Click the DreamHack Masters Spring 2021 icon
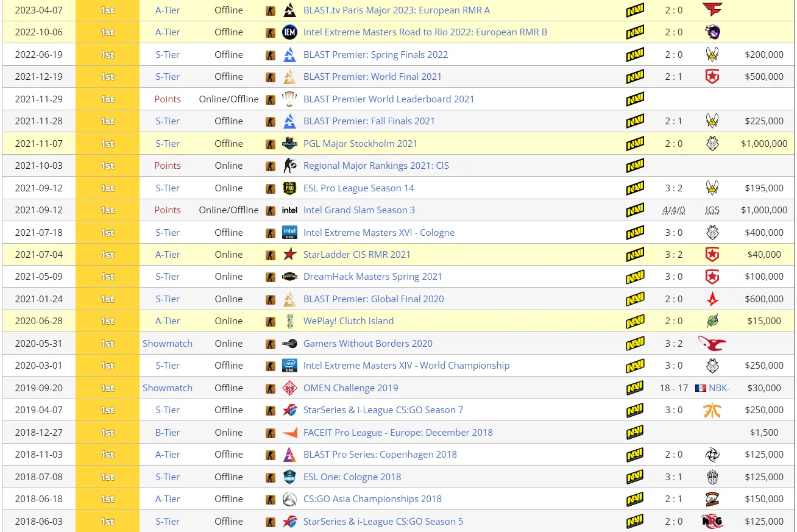797x532 pixels. pyautogui.click(x=290, y=277)
